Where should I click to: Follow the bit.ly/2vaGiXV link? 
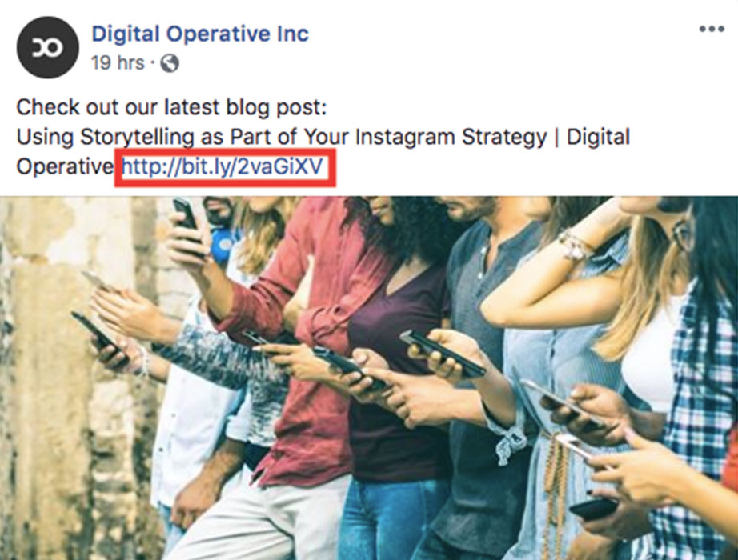pyautogui.click(x=223, y=166)
